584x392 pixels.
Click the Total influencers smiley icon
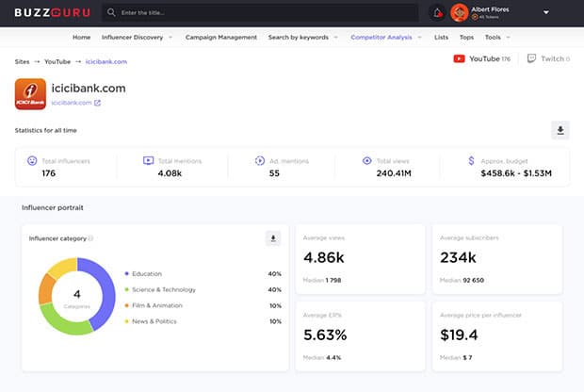point(32,160)
